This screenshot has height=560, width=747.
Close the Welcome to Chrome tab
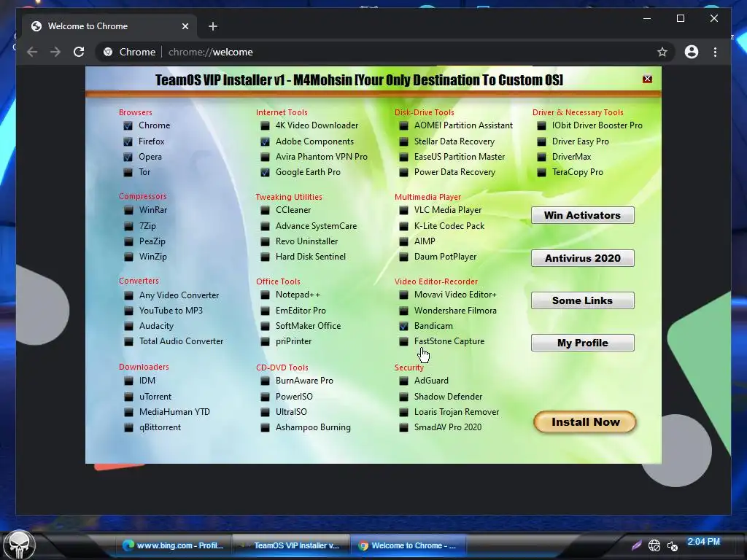tap(185, 26)
